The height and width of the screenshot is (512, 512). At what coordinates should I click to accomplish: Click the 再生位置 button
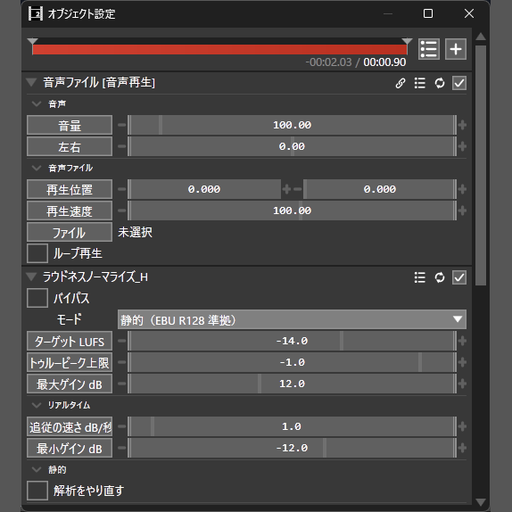[69, 189]
